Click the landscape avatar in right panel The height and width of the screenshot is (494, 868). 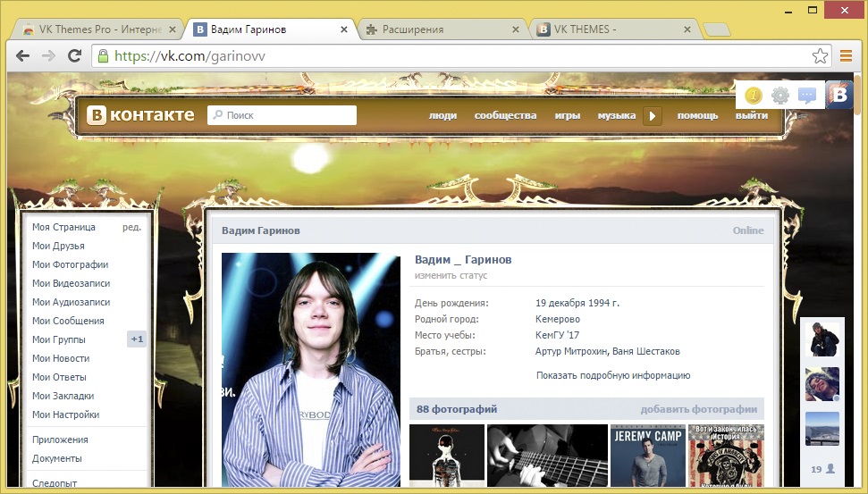click(x=822, y=429)
